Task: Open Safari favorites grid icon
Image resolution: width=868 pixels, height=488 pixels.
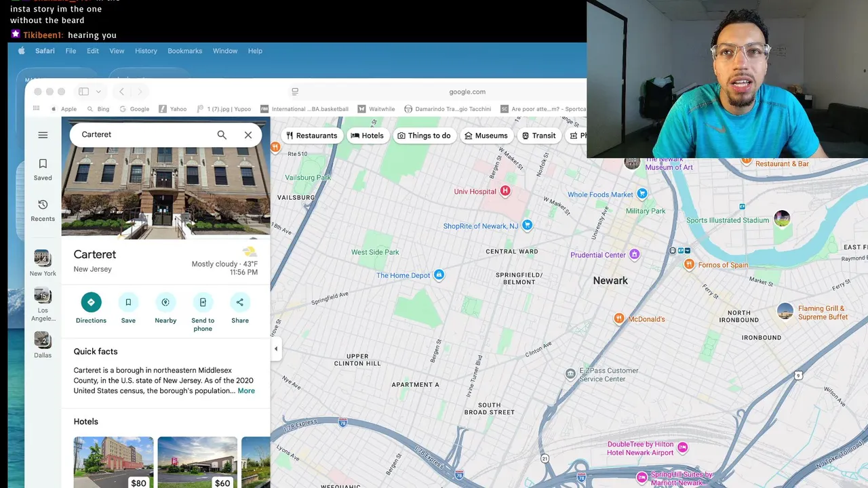Action: tap(36, 108)
